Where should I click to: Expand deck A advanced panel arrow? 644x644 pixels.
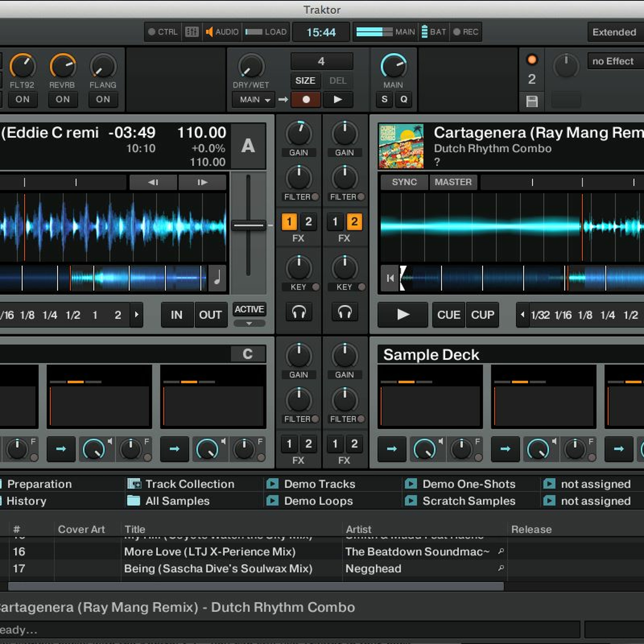point(249,323)
